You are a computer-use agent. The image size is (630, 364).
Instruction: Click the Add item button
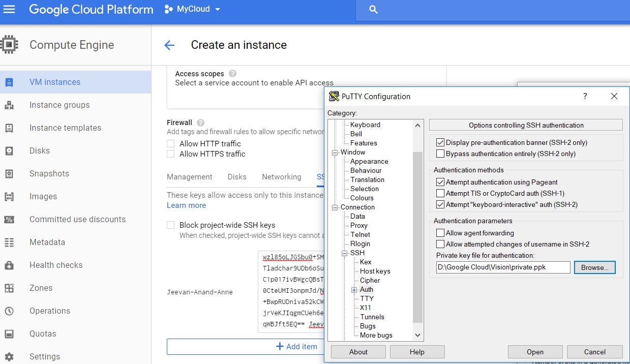[x=246, y=347]
